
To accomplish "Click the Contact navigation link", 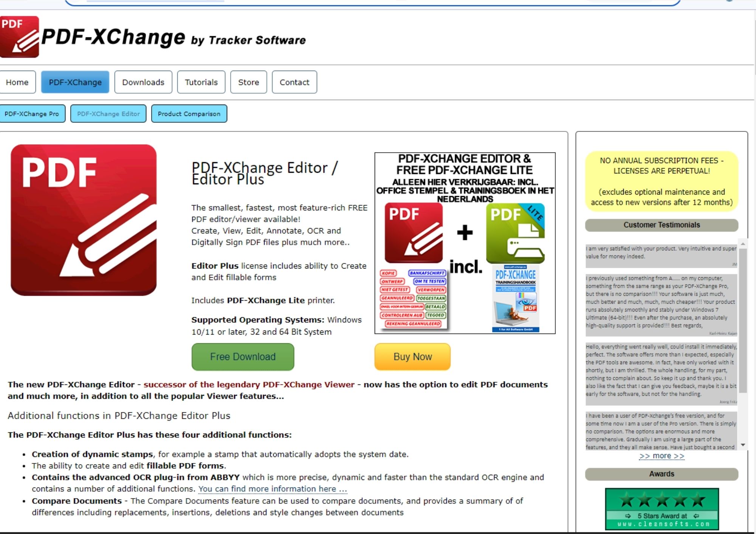I will click(293, 82).
